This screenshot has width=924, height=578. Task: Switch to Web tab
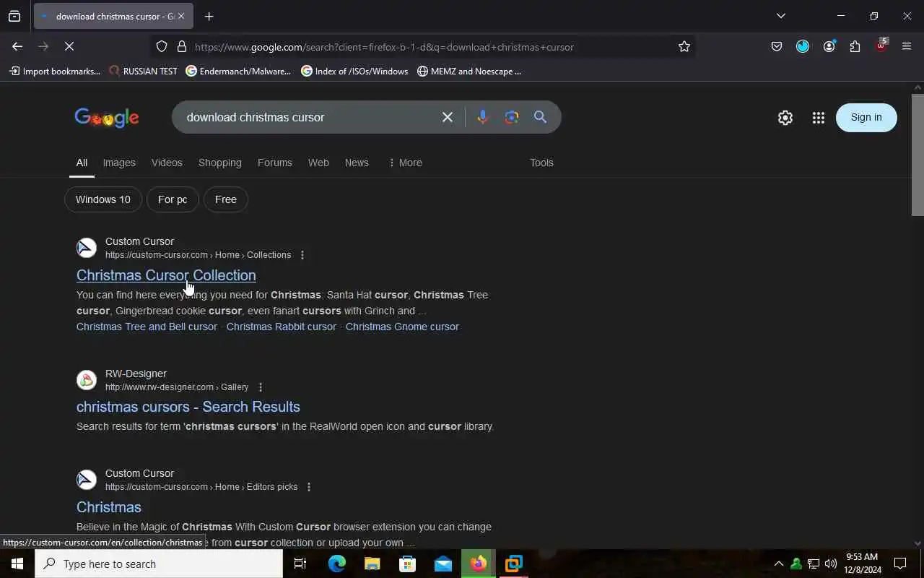(x=318, y=163)
